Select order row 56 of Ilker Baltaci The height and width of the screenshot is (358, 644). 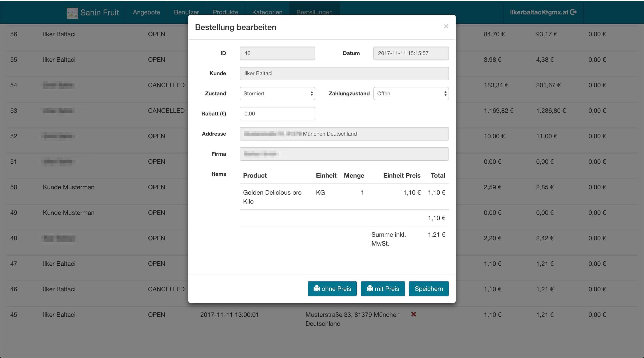(59, 34)
